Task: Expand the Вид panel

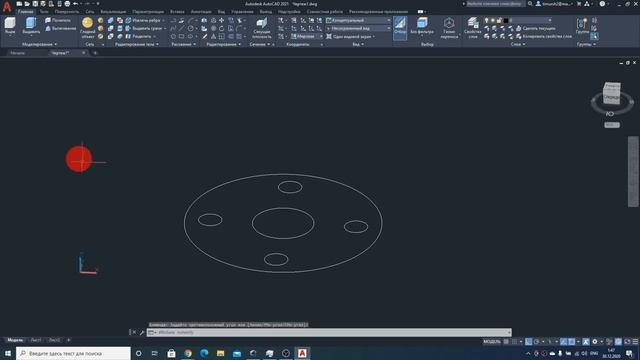Action: (358, 44)
